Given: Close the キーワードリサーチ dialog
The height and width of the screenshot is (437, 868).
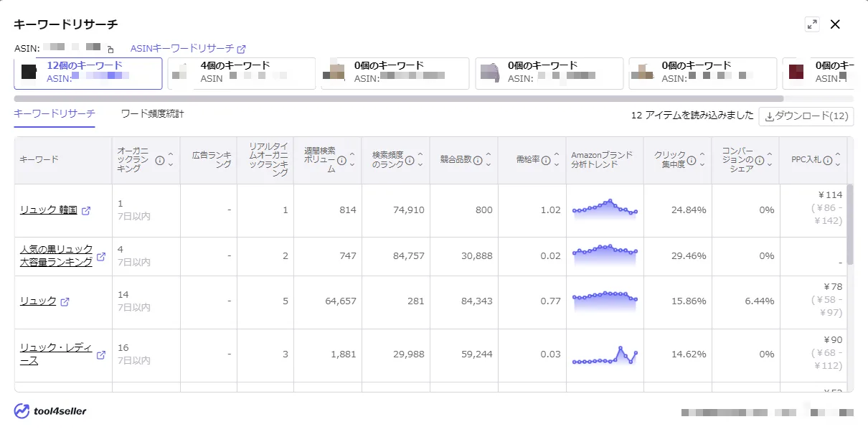Looking at the screenshot, I should point(835,24).
